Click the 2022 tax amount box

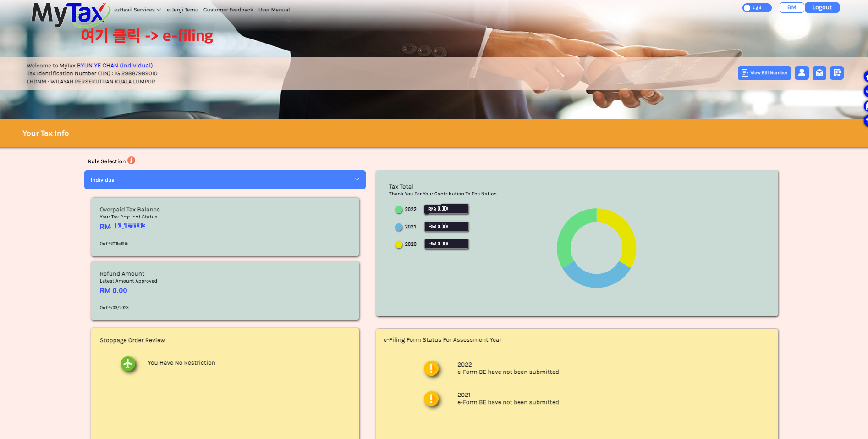pos(446,209)
